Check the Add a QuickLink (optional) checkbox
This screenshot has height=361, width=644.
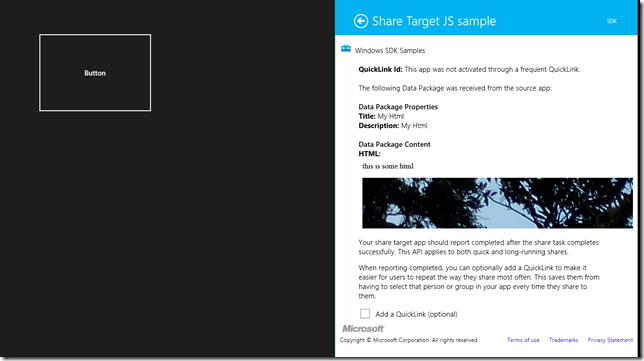tap(365, 314)
